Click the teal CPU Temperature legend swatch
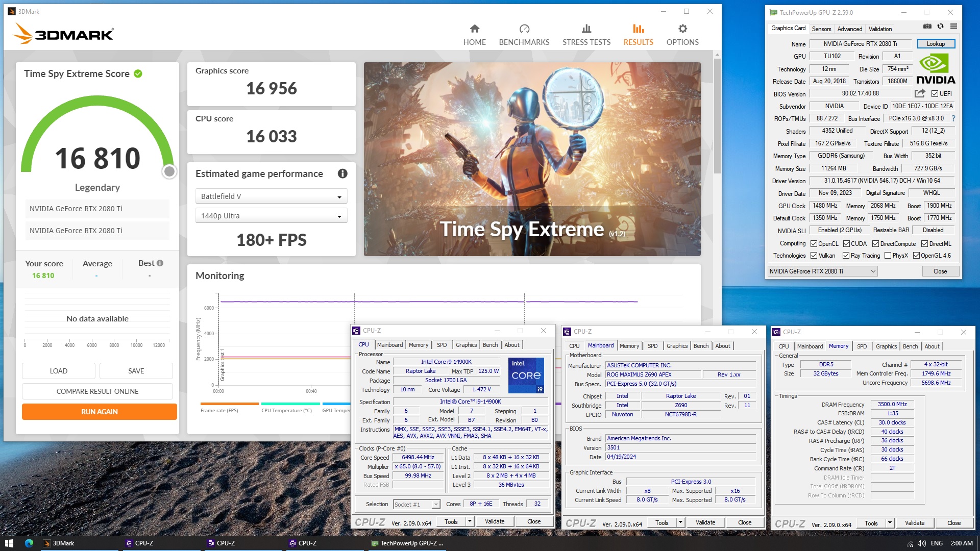Viewport: 980px width, 551px height. 290,404
